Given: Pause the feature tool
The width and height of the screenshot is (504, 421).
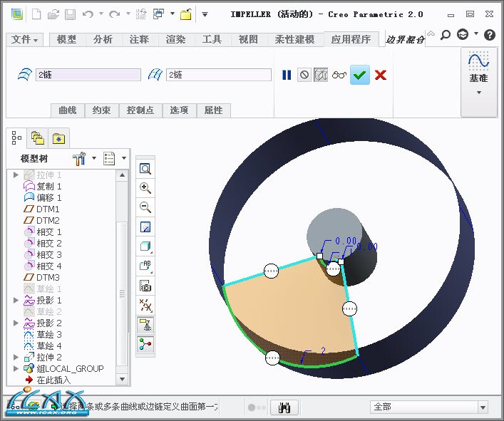Looking at the screenshot, I should click(287, 75).
